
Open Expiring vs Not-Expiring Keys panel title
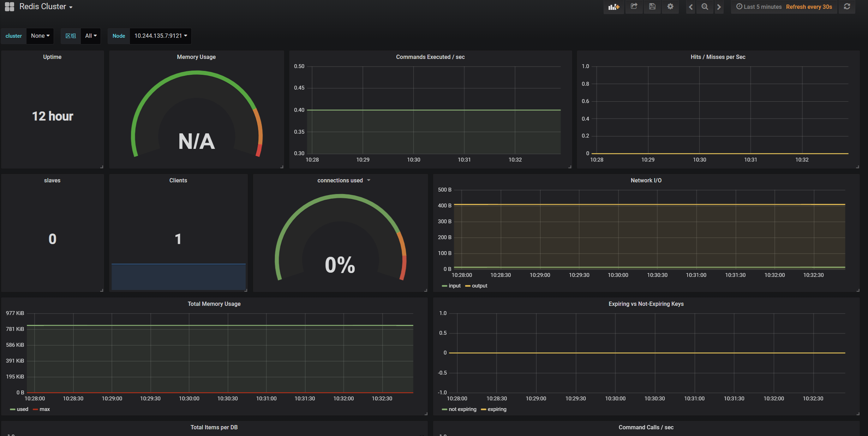(646, 304)
